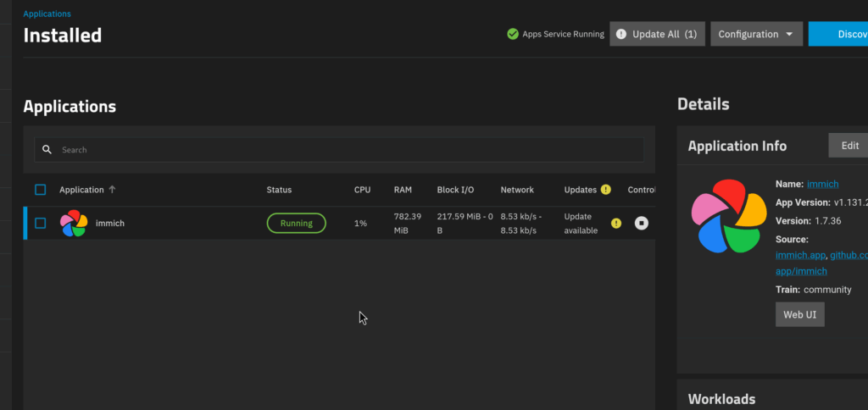868x410 pixels.
Task: Click the RAM column header
Action: click(403, 190)
